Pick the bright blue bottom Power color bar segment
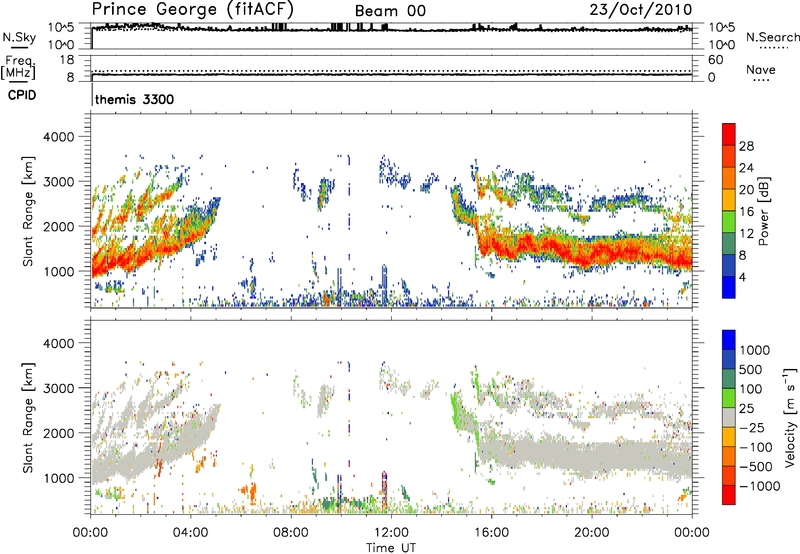800x554 pixels. tap(729, 288)
